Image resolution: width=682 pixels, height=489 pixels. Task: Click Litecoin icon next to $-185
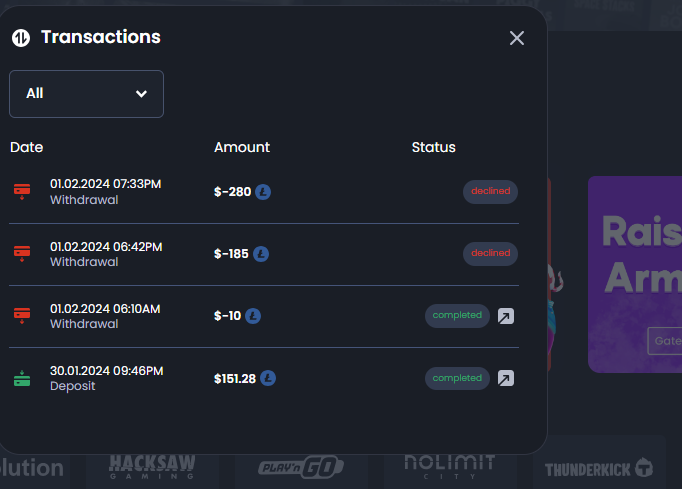(261, 254)
